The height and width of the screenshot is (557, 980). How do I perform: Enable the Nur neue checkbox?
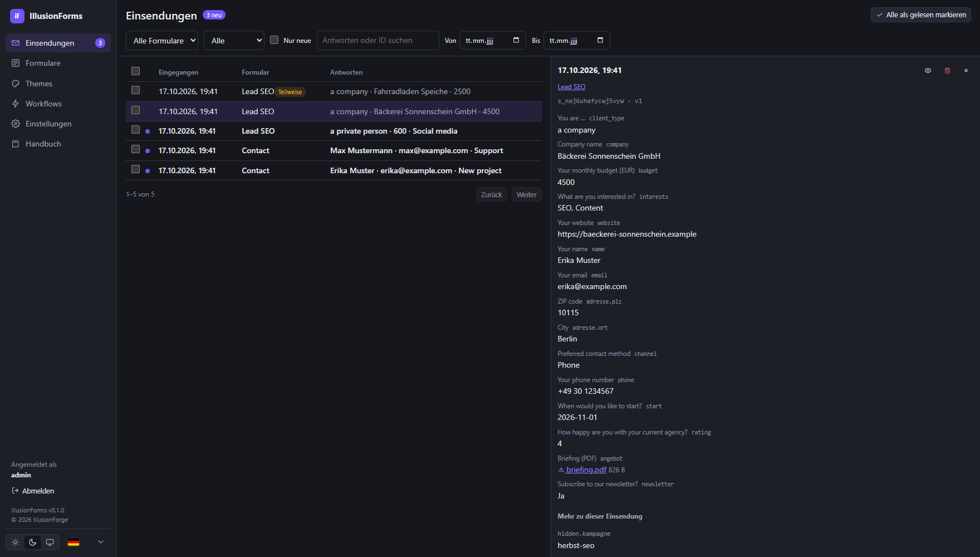click(x=274, y=40)
